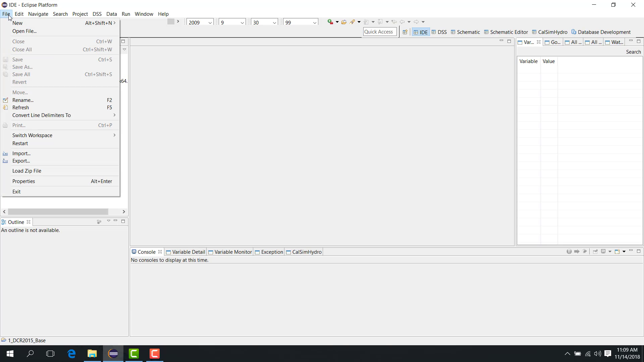Click the Search flashlight icon in toolbar

pyautogui.click(x=352, y=22)
